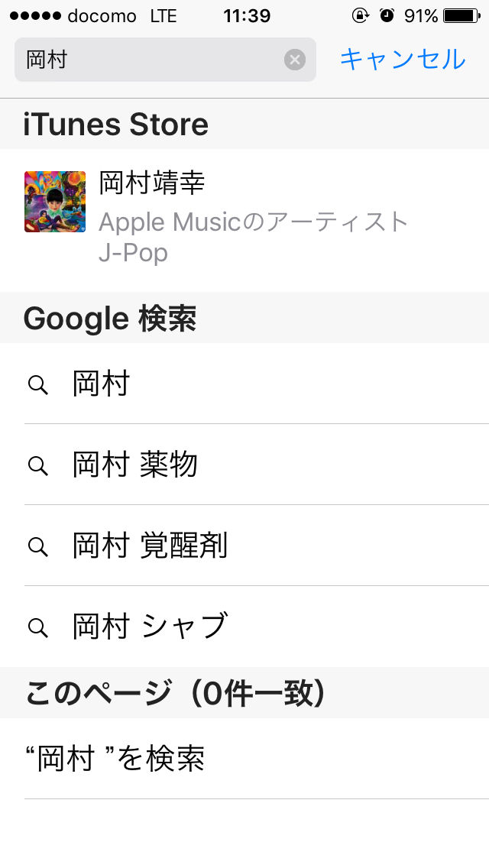Tap magnifier icon beside 岡村 覚醒剤
The image size is (489, 868).
[x=37, y=546]
